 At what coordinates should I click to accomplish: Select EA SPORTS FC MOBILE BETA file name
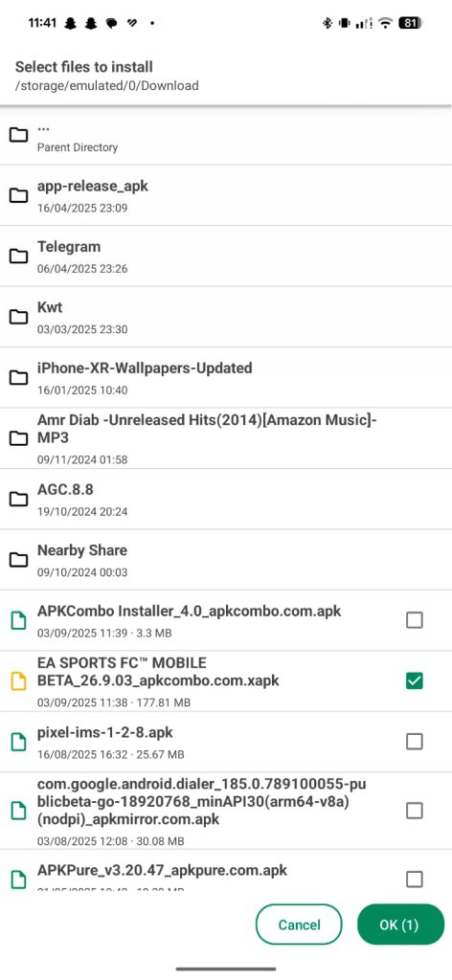pos(158,671)
